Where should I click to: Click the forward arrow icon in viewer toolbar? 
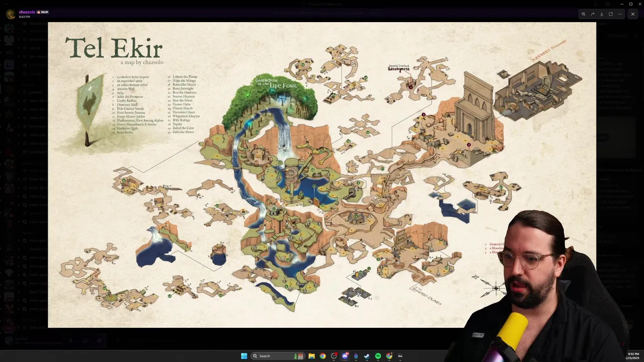click(592, 14)
